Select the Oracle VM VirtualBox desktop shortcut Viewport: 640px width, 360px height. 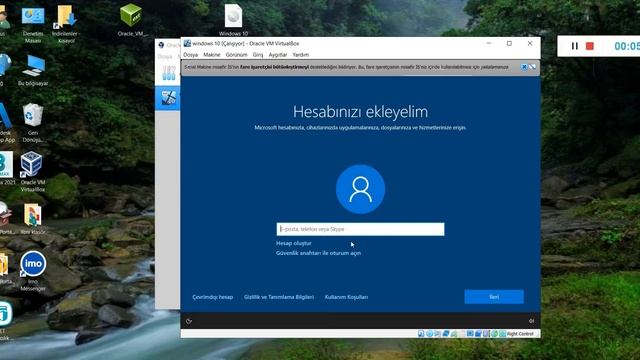32,171
